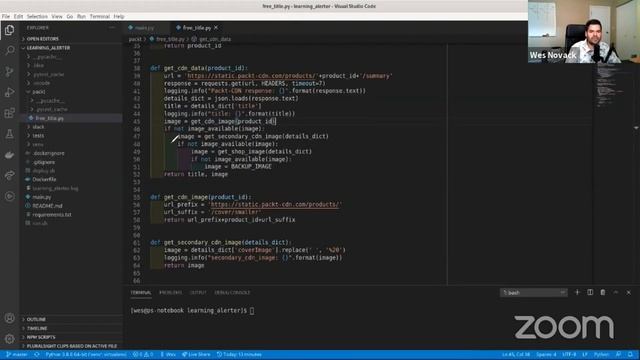Open the Help menu

119,16
